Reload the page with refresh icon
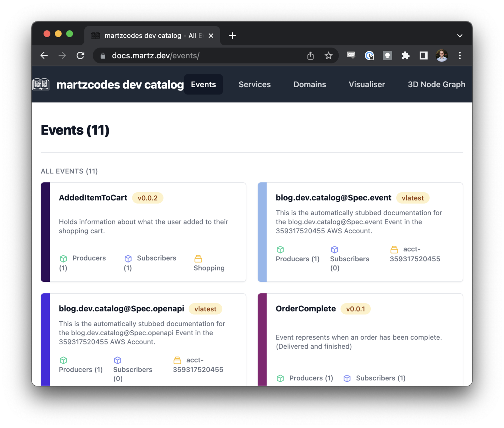The image size is (504, 428). pos(81,56)
